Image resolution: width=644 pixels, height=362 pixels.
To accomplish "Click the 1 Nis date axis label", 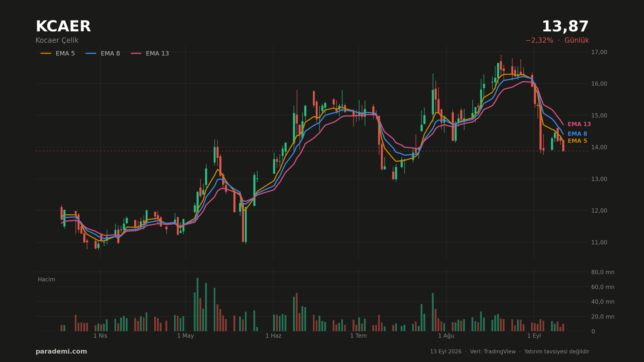I will pyautogui.click(x=100, y=336).
